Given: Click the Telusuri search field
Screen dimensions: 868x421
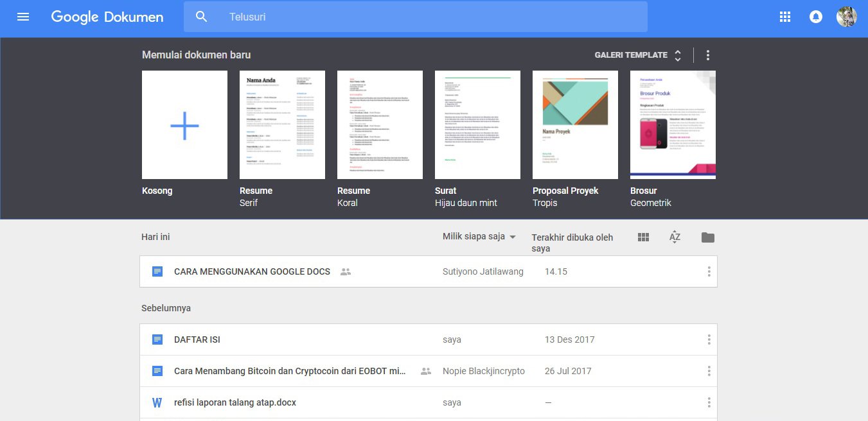Looking at the screenshot, I should (x=416, y=17).
